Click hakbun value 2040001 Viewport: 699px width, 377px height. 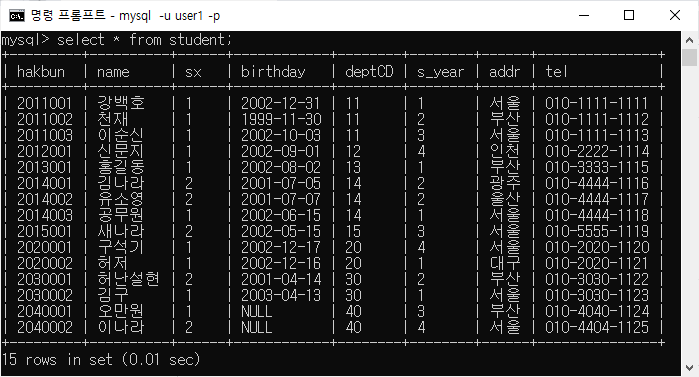tap(44, 311)
